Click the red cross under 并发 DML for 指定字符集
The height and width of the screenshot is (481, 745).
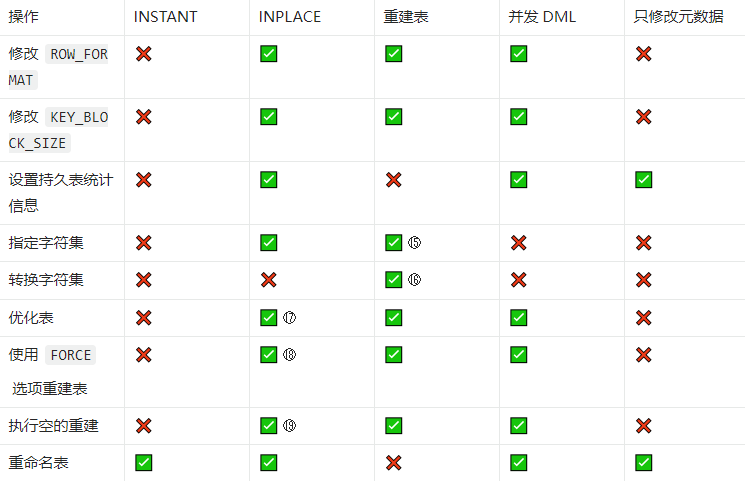click(x=518, y=243)
